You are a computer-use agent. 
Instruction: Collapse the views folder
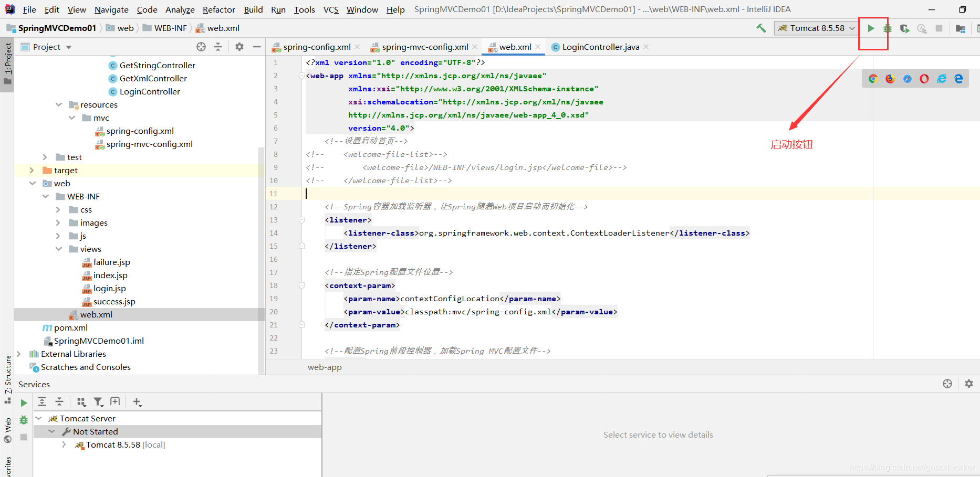point(59,249)
